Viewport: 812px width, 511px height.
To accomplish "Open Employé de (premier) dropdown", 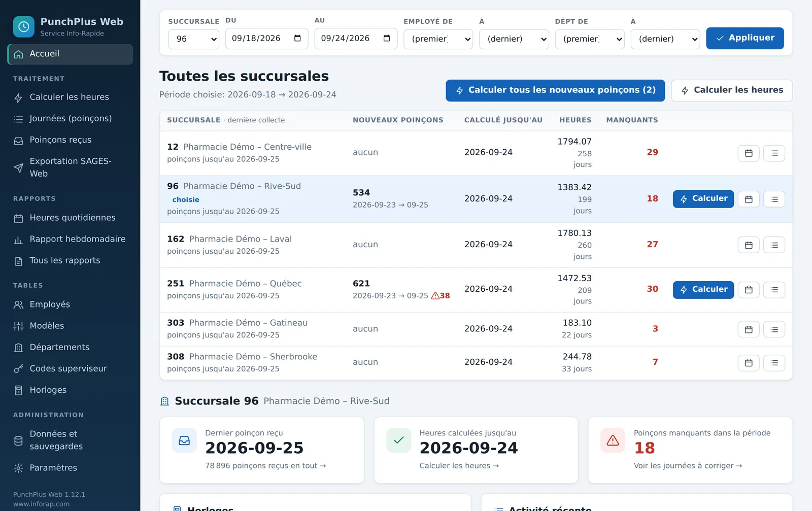I will click(438, 39).
